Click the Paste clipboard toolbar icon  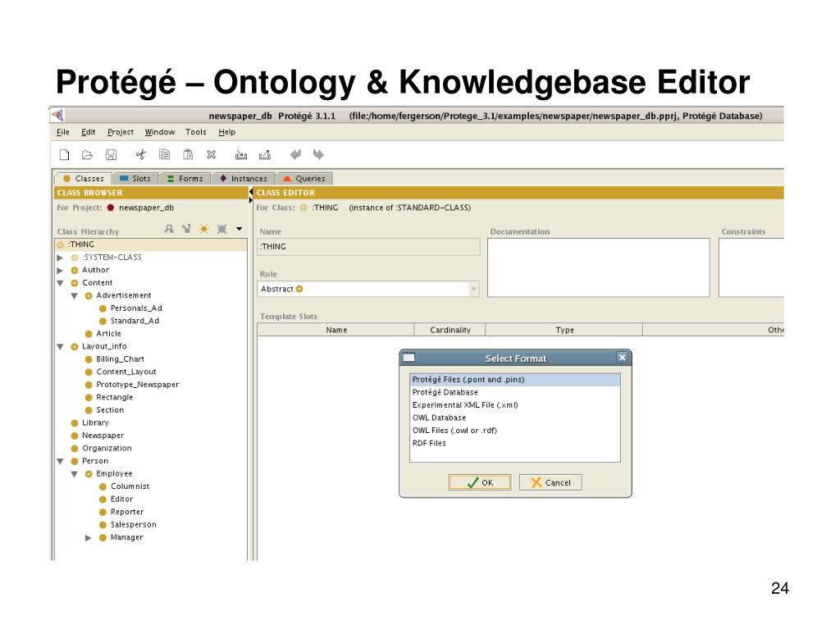pyautogui.click(x=188, y=155)
